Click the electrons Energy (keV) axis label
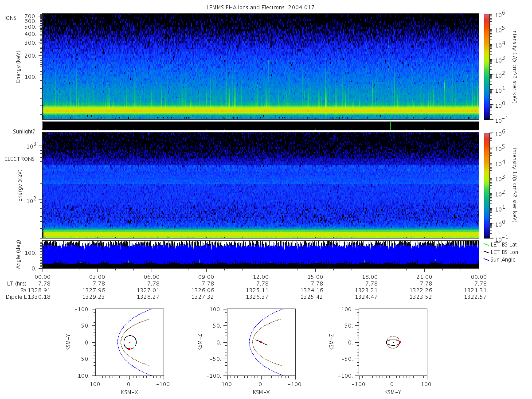 point(20,185)
